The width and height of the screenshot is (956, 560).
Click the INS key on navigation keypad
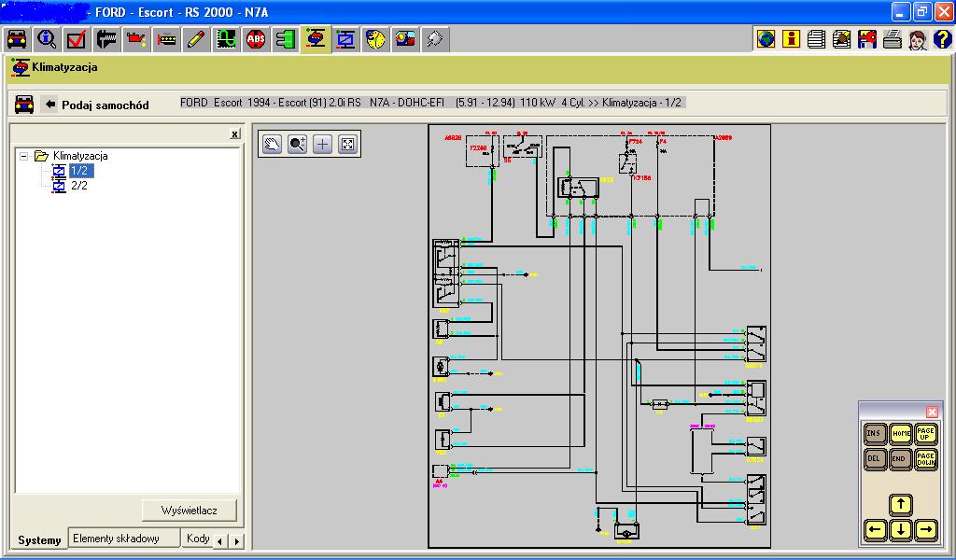click(875, 435)
